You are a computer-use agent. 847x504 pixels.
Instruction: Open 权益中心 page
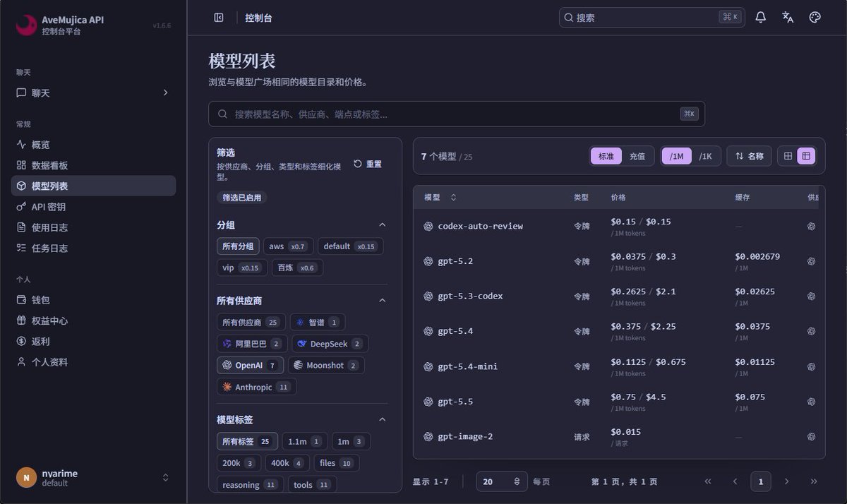(93, 320)
